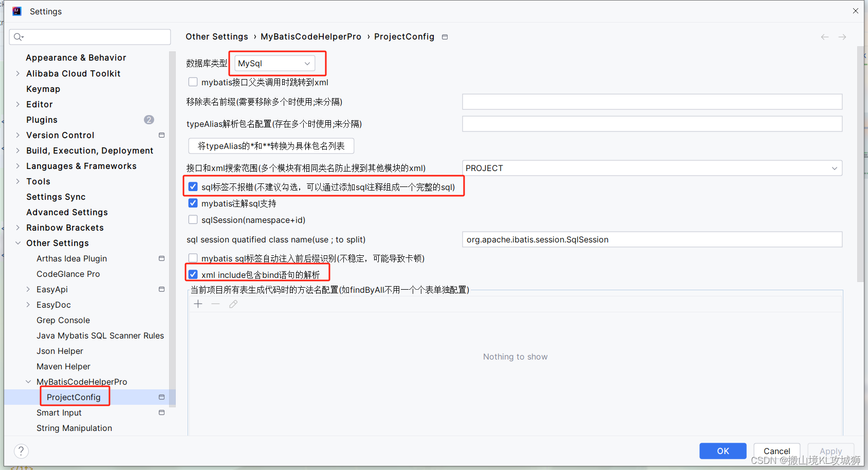Click project icon next to Smart Input
Viewport: 868px width, 470px height.
click(x=161, y=412)
